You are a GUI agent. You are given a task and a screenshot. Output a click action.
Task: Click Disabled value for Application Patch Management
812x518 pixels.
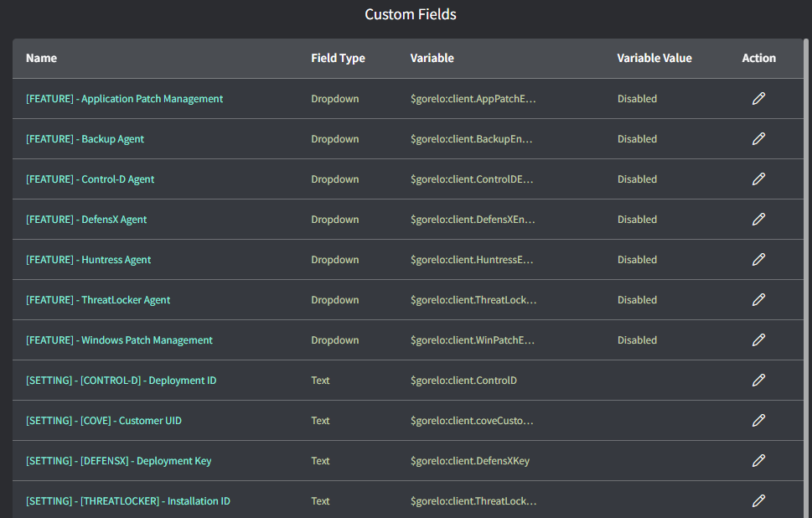click(637, 99)
